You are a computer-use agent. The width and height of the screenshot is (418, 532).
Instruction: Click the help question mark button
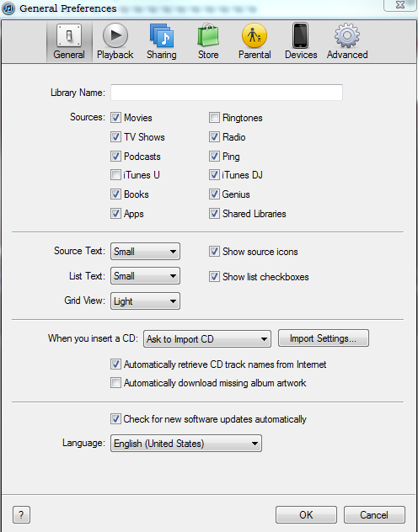click(x=21, y=515)
